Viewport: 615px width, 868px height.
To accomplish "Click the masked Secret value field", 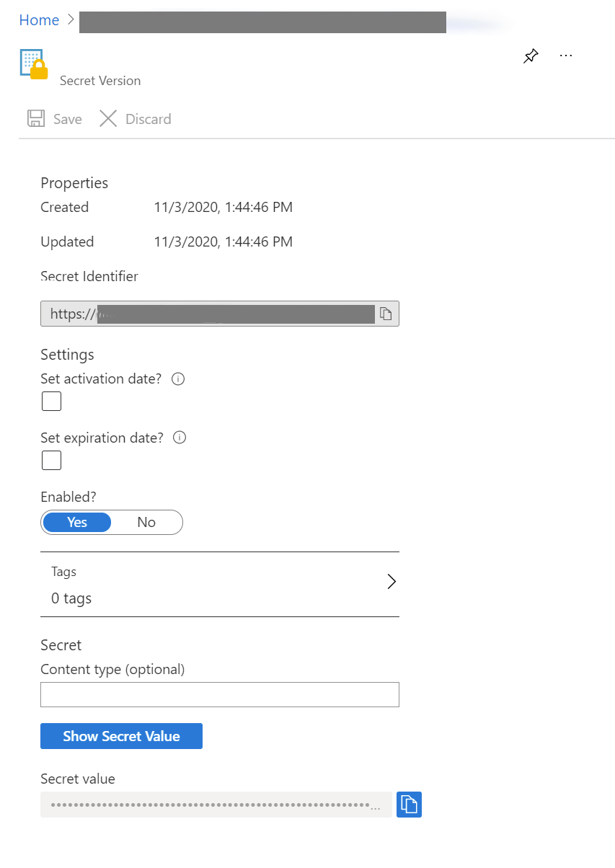I will (215, 805).
